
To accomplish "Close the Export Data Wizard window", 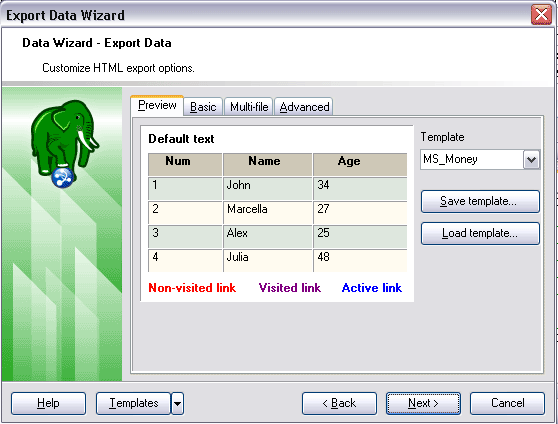I will [x=541, y=15].
